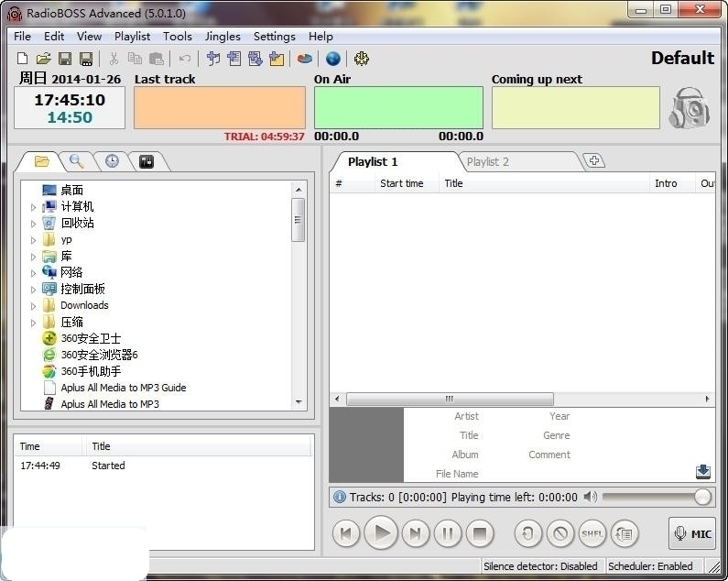This screenshot has width=728, height=581.
Task: Open the Help menu
Action: pyautogui.click(x=321, y=37)
